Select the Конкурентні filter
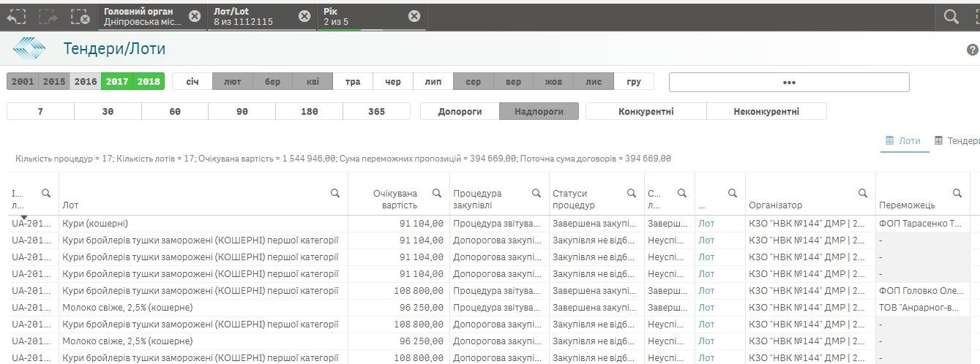 tap(646, 111)
